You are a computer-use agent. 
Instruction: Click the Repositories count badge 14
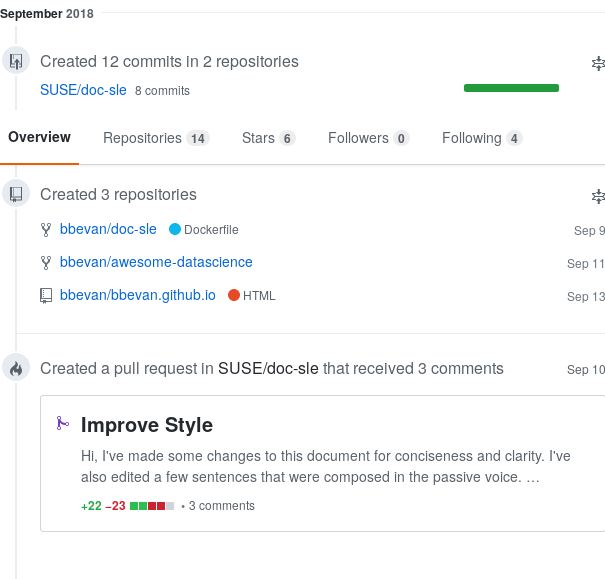pyautogui.click(x=198, y=138)
